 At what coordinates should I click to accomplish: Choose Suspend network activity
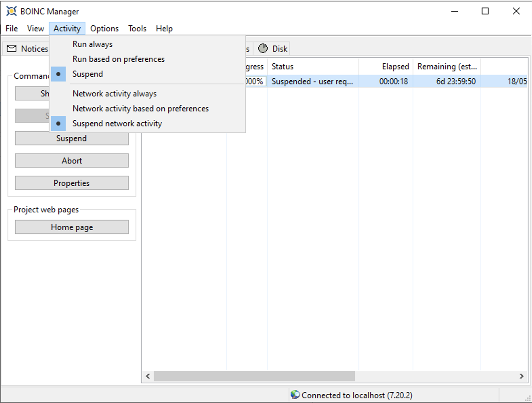148,123
